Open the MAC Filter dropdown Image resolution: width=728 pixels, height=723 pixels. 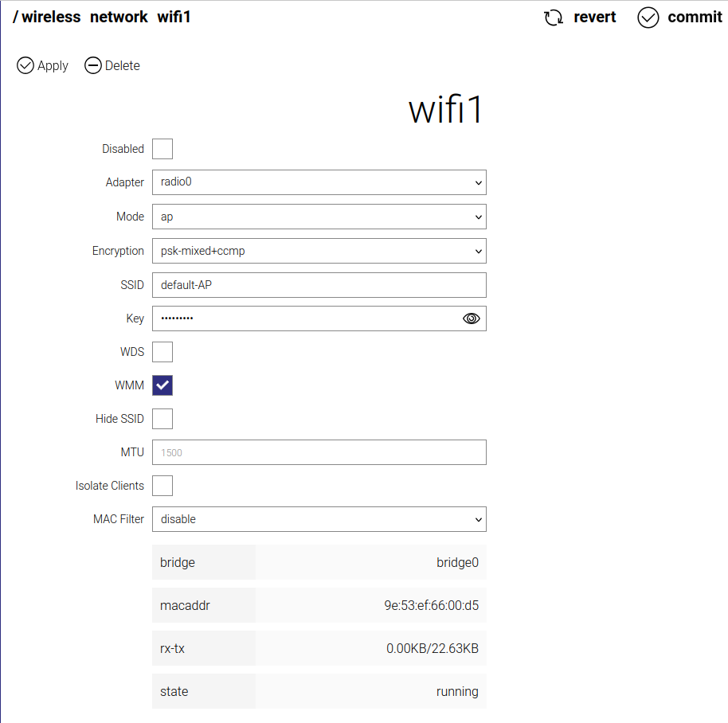tap(319, 518)
